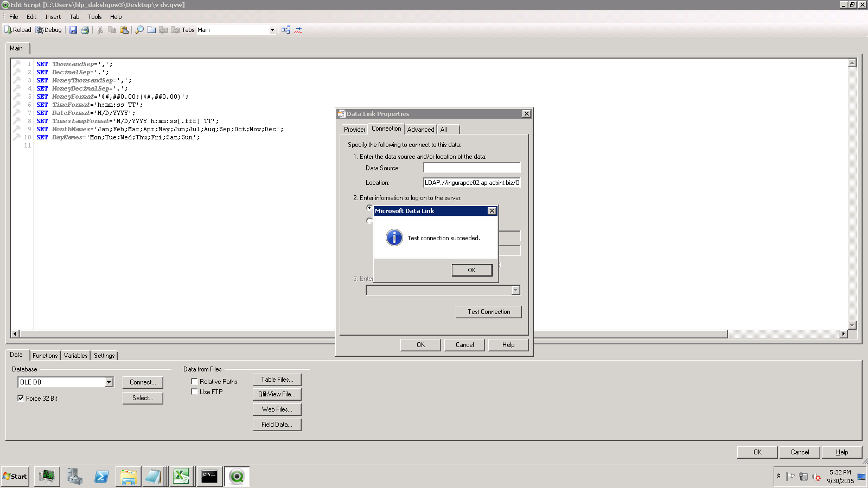Click the Test Connection button

(489, 312)
